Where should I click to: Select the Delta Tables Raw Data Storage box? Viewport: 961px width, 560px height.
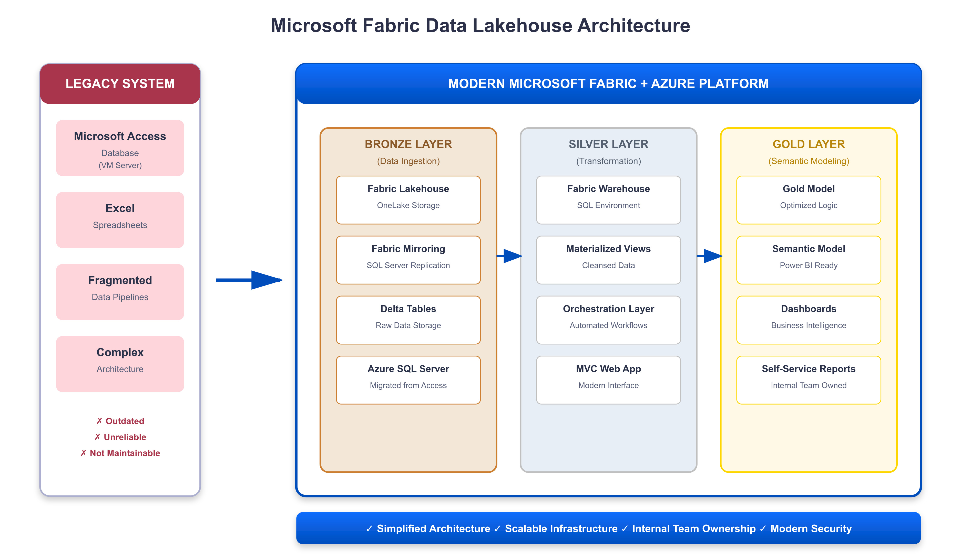coord(408,320)
